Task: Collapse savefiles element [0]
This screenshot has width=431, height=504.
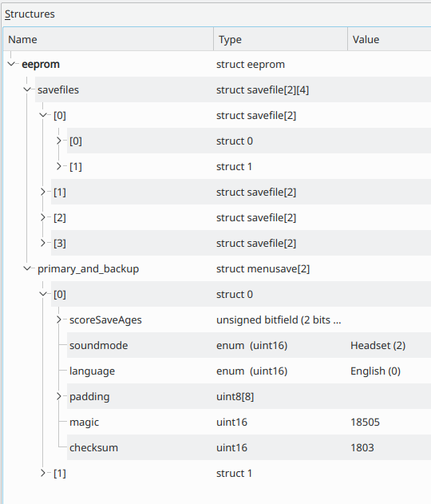Action: (43, 115)
